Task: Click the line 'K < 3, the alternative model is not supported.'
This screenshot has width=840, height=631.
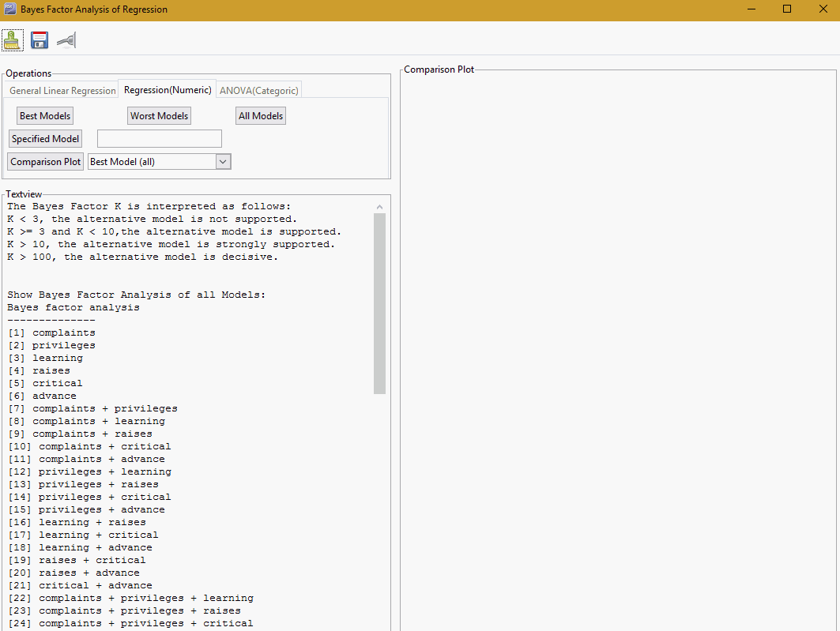Action: pos(153,220)
